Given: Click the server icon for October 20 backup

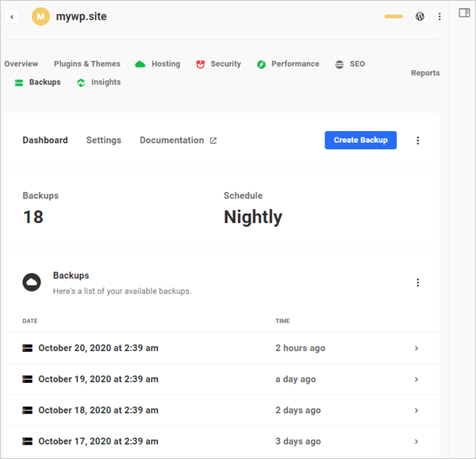Looking at the screenshot, I should 27,348.
